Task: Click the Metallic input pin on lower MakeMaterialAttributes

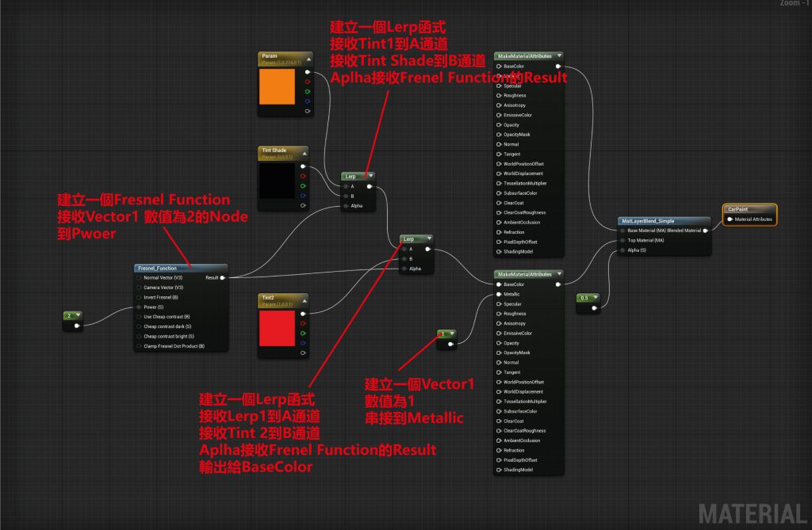Action: pyautogui.click(x=498, y=294)
